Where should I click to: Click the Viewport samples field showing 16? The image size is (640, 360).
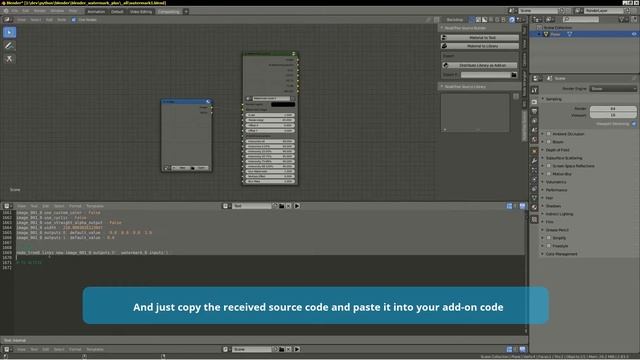613,115
